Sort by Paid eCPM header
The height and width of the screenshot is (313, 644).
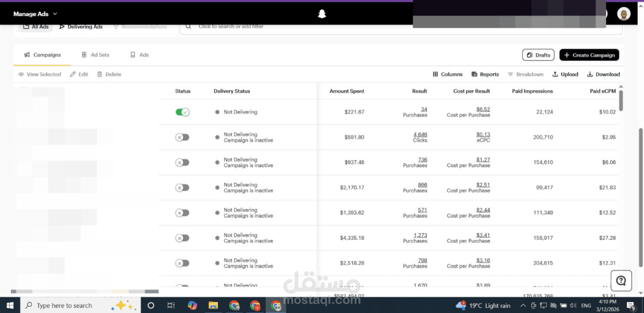[603, 91]
